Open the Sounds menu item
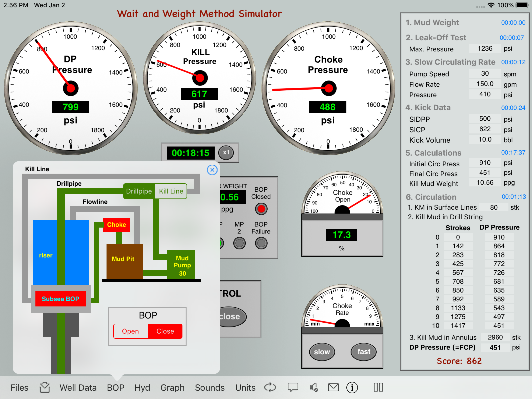 [x=210, y=388]
